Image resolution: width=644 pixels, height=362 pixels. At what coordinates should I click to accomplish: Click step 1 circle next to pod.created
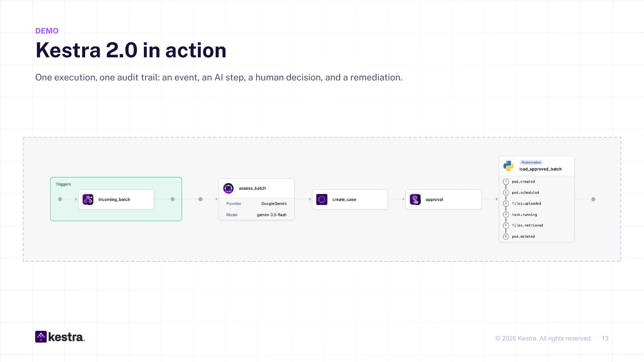[506, 182]
